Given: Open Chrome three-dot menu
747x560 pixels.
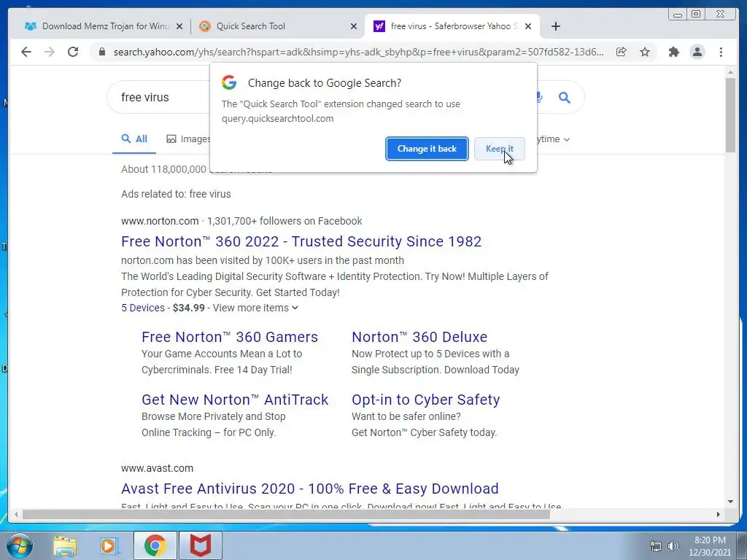Looking at the screenshot, I should [x=721, y=52].
